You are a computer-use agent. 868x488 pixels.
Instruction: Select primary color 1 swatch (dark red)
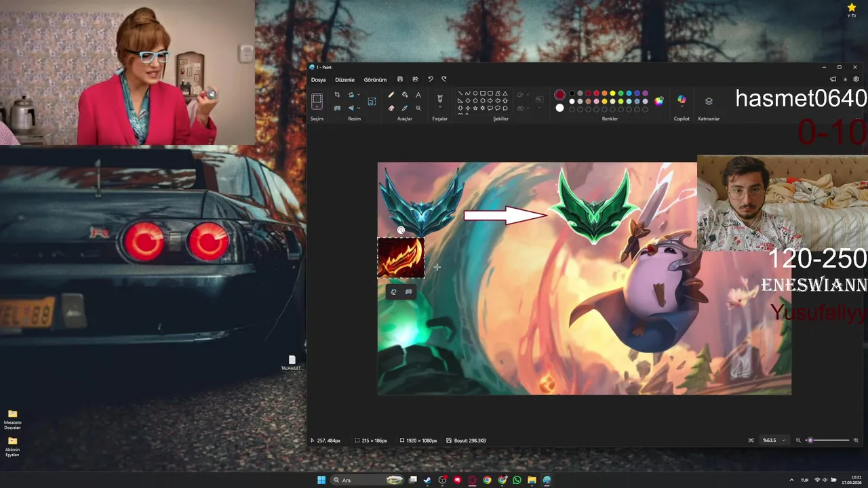(x=559, y=95)
